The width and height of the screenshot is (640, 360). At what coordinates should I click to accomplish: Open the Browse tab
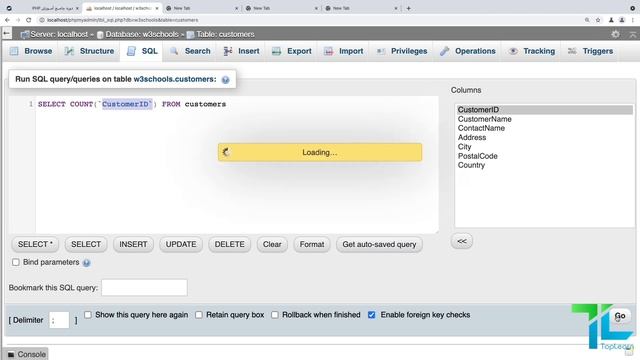pos(31,51)
